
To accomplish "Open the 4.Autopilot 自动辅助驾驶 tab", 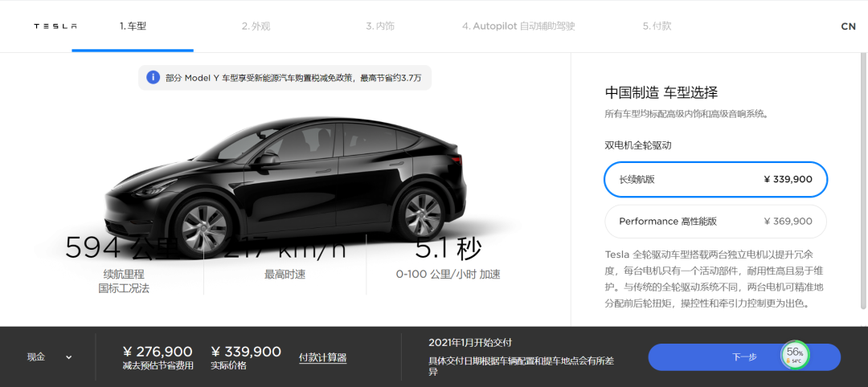I will tap(518, 26).
